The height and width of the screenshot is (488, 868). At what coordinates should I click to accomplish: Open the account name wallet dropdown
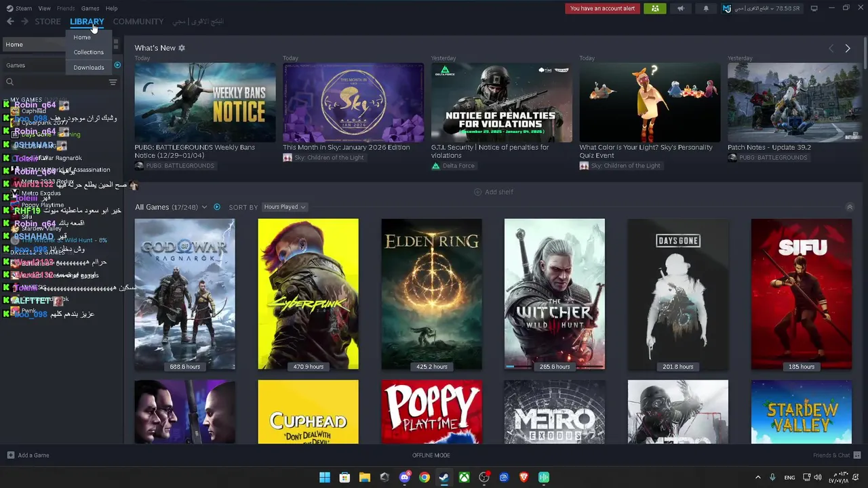click(762, 9)
